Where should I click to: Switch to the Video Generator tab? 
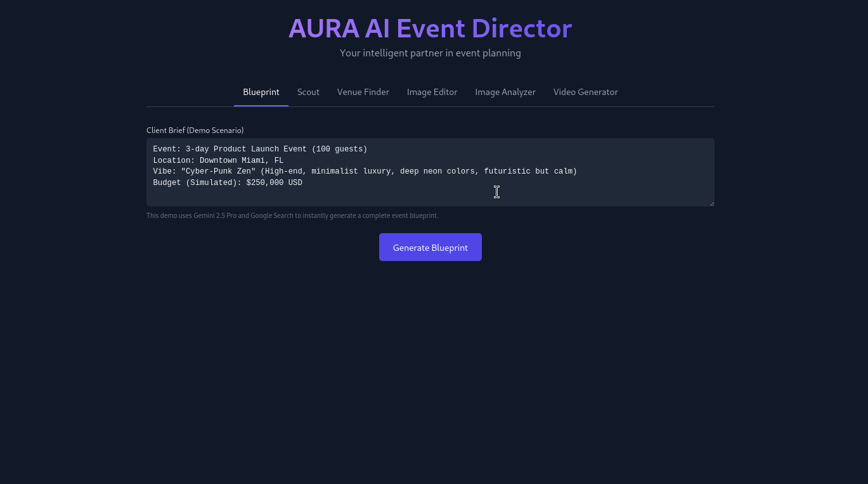[585, 92]
